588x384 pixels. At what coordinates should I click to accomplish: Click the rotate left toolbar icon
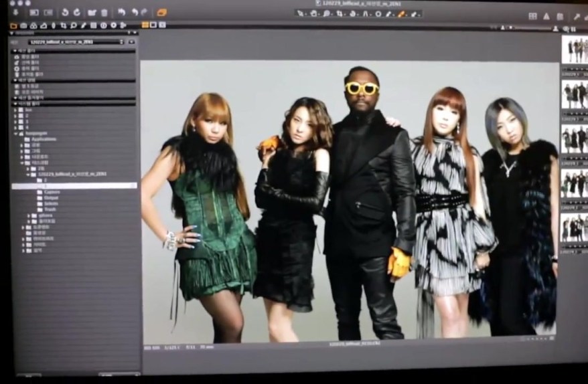(x=65, y=12)
